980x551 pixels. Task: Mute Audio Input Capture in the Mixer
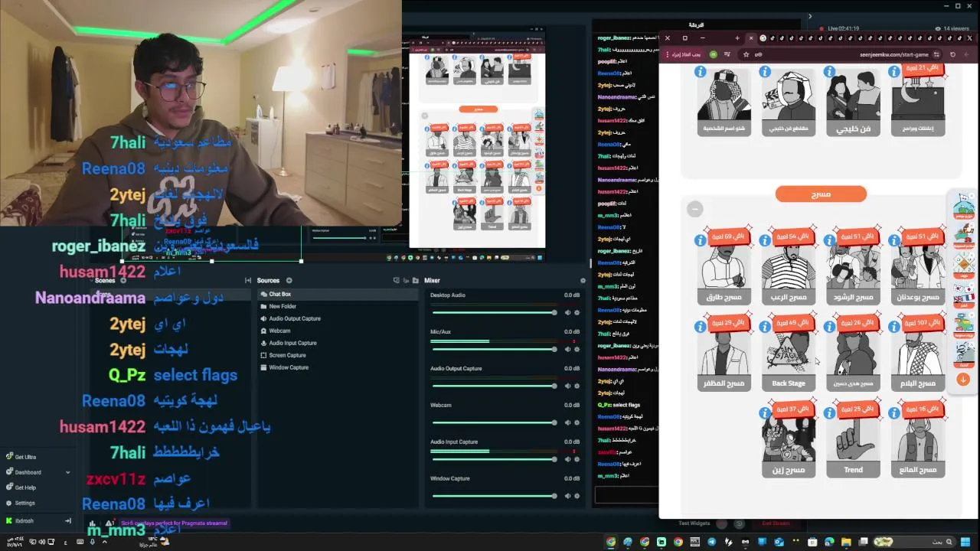[x=567, y=459]
